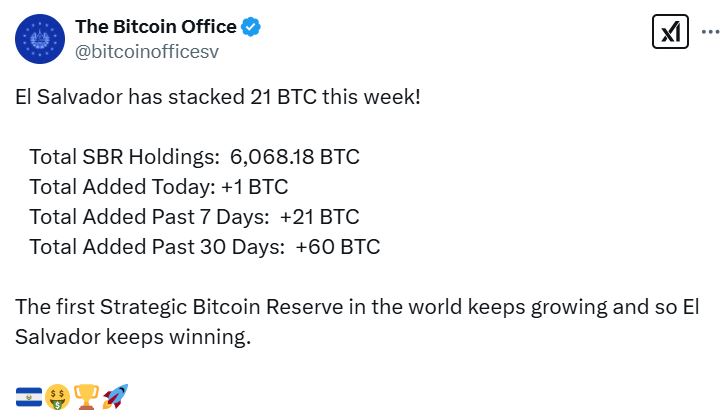
Task: Click the 'Total SBR Holdings:' label text
Action: point(123,157)
